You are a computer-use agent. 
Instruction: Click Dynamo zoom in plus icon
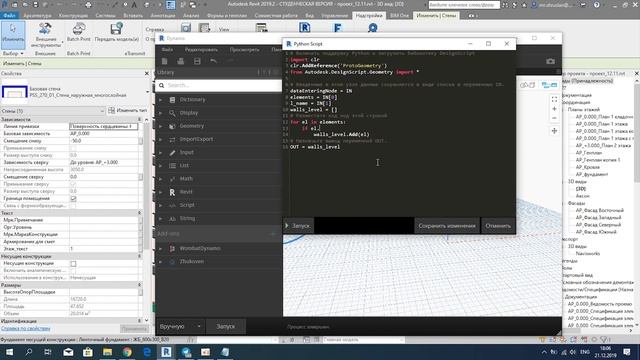point(554,109)
